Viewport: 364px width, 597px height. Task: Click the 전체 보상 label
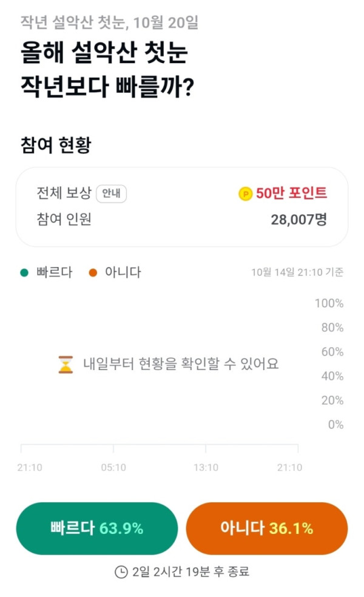pyautogui.click(x=64, y=193)
